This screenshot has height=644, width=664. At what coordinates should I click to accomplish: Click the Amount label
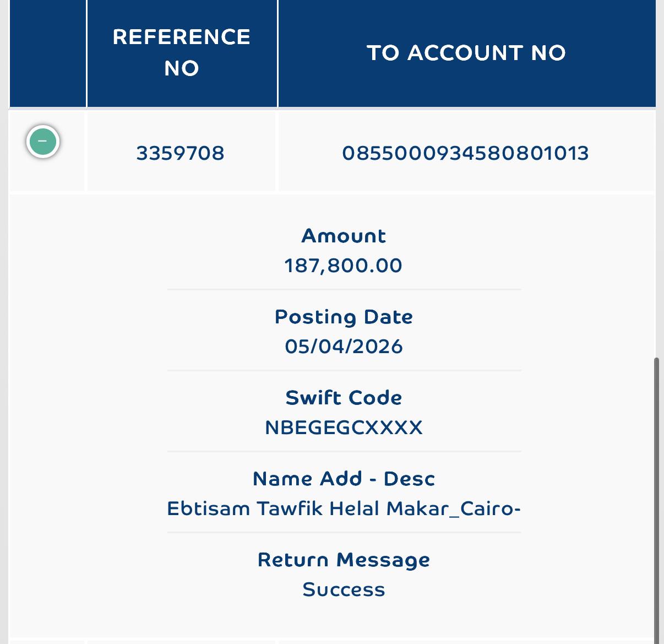[x=344, y=236]
